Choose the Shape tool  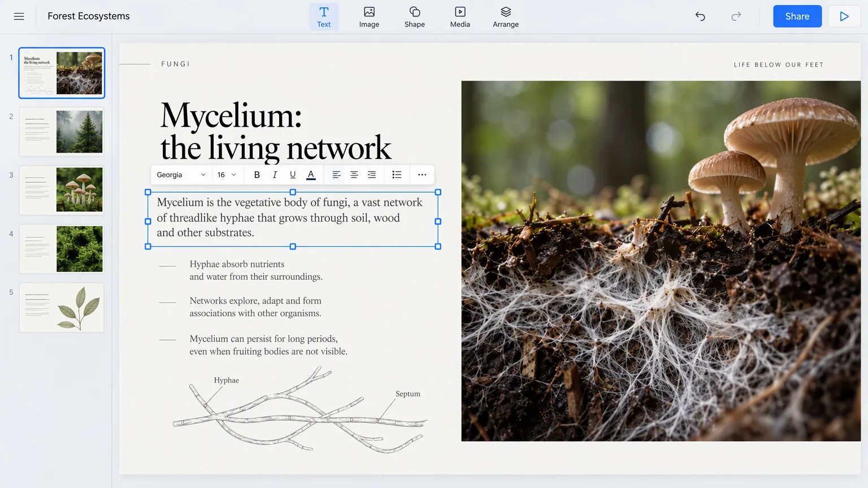(414, 16)
